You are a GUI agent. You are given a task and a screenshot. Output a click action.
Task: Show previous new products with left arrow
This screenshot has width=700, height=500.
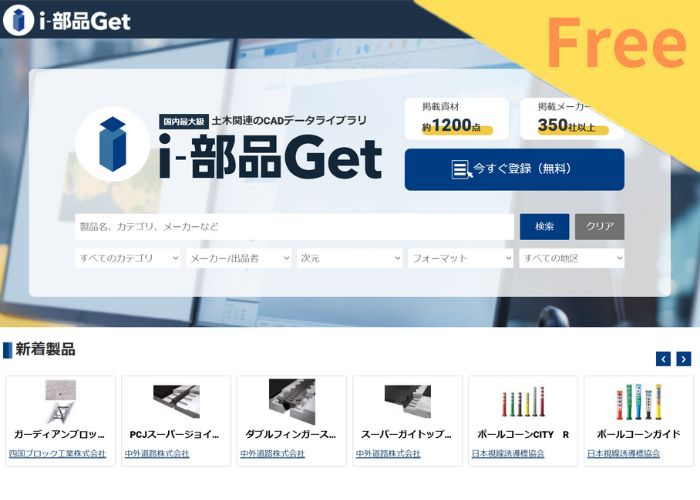663,358
